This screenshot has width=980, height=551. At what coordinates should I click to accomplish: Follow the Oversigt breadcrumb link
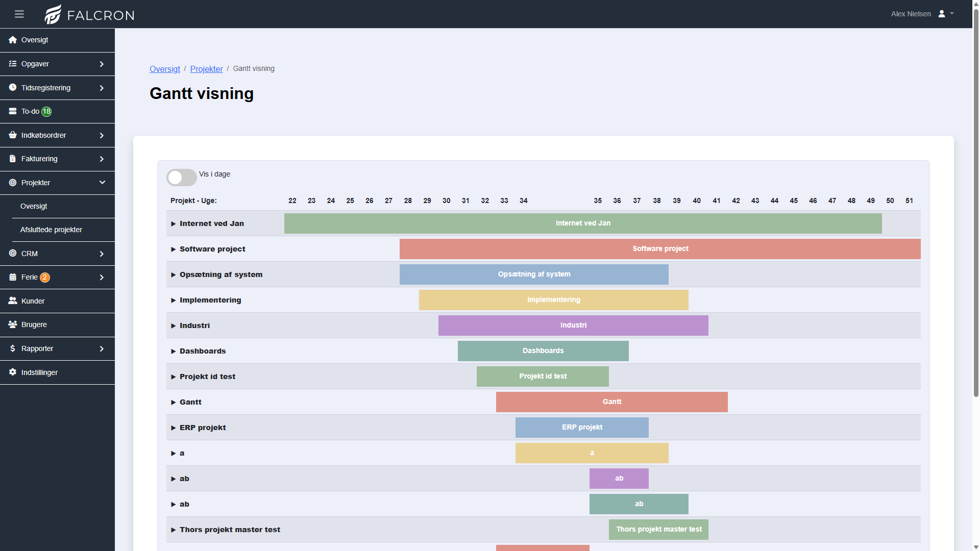165,69
